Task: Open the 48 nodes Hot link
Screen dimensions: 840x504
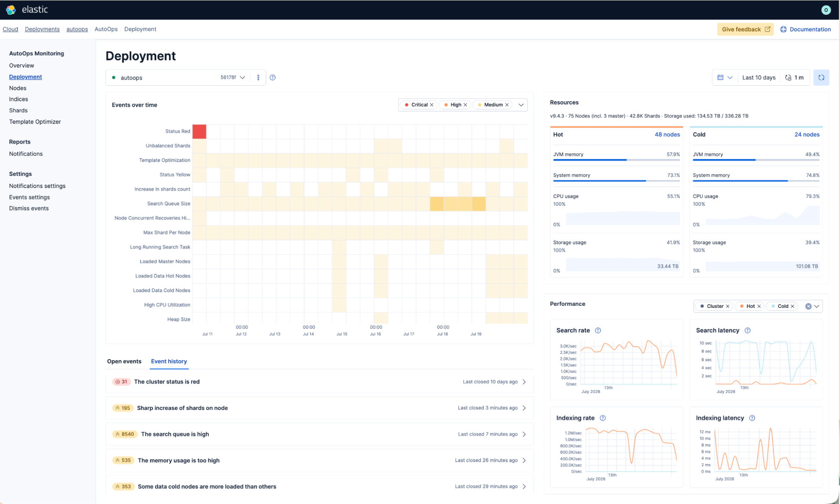Action: (667, 135)
